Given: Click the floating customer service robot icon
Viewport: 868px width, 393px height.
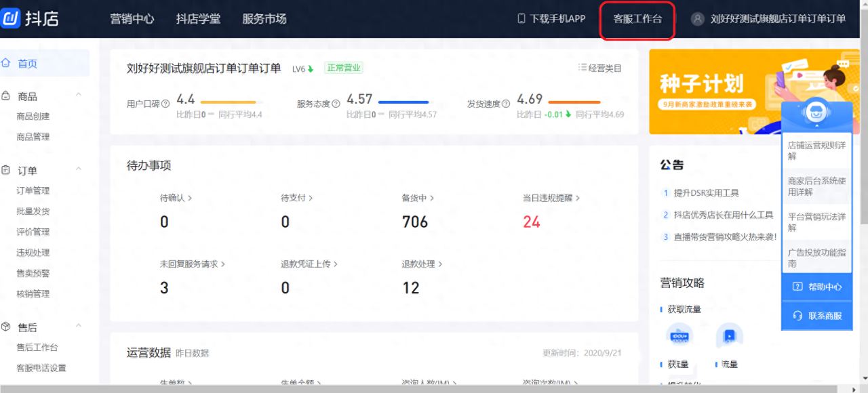Looking at the screenshot, I should [816, 112].
